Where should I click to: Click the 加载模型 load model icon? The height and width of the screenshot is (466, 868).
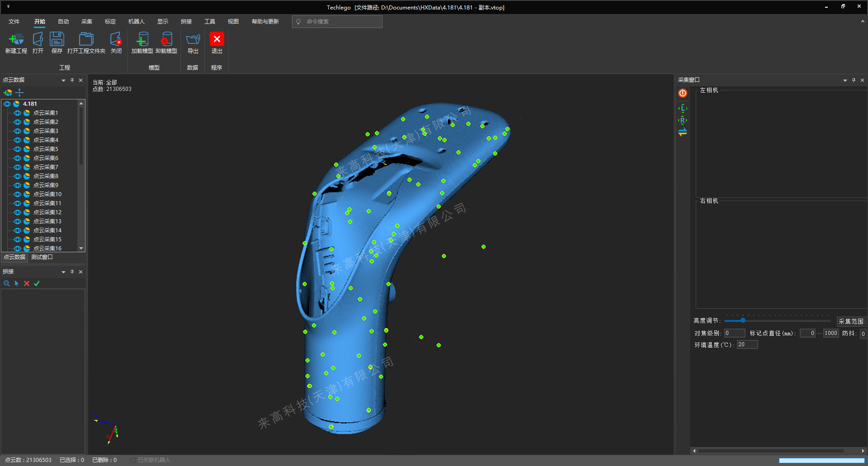[x=142, y=40]
